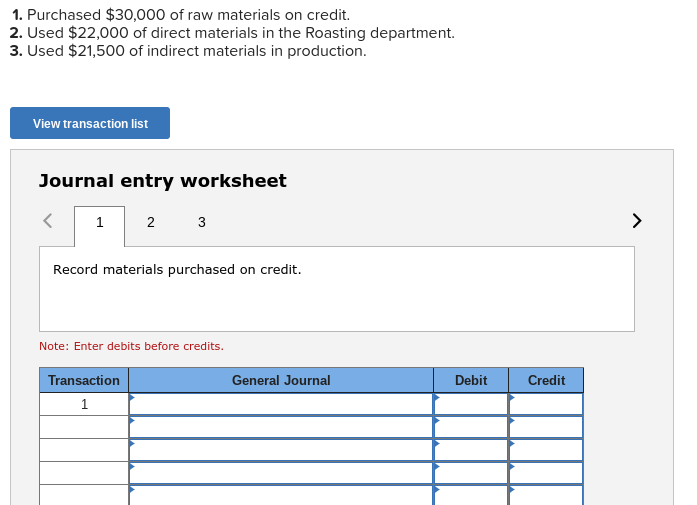The image size is (697, 505).
Task: Select journal entry tab 1
Action: (100, 222)
